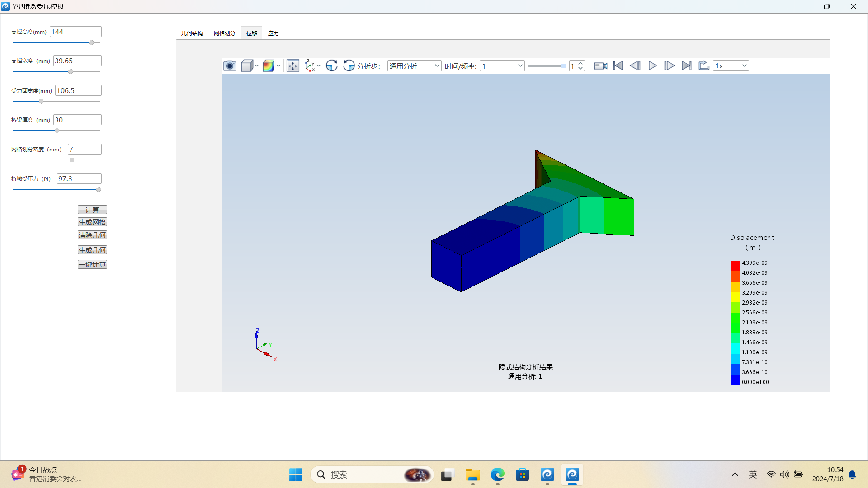
Task: Rotate the view counterclockwise
Action: 349,66
